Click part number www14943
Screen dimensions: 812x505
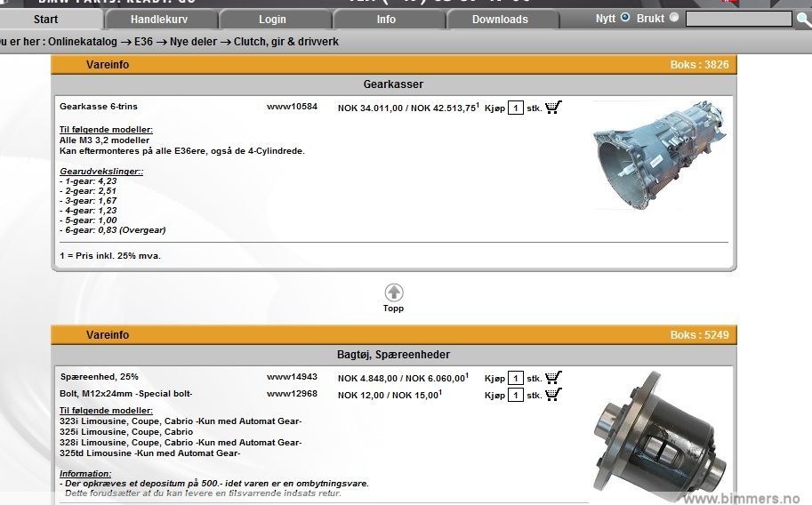(x=292, y=377)
